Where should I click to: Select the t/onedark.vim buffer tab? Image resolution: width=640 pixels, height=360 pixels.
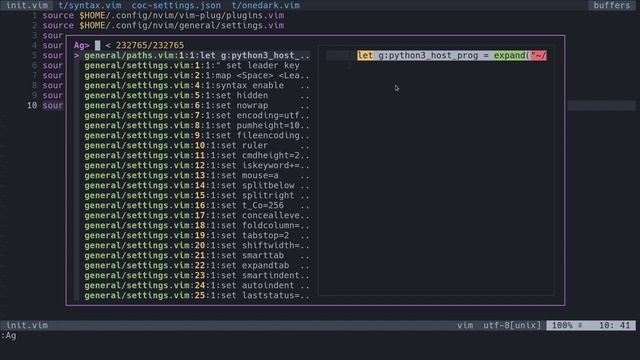[x=266, y=5]
